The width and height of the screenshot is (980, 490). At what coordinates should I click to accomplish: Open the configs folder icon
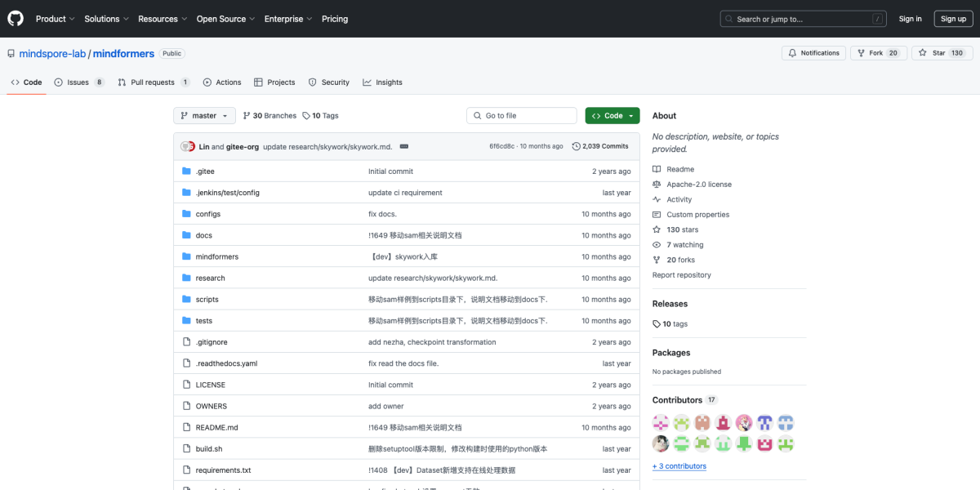point(187,213)
